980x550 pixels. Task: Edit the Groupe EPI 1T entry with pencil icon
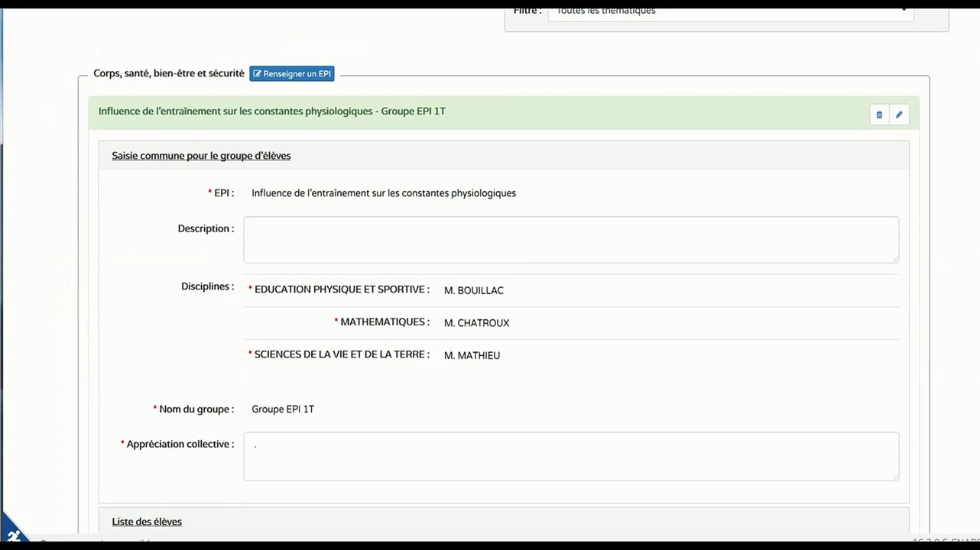899,115
